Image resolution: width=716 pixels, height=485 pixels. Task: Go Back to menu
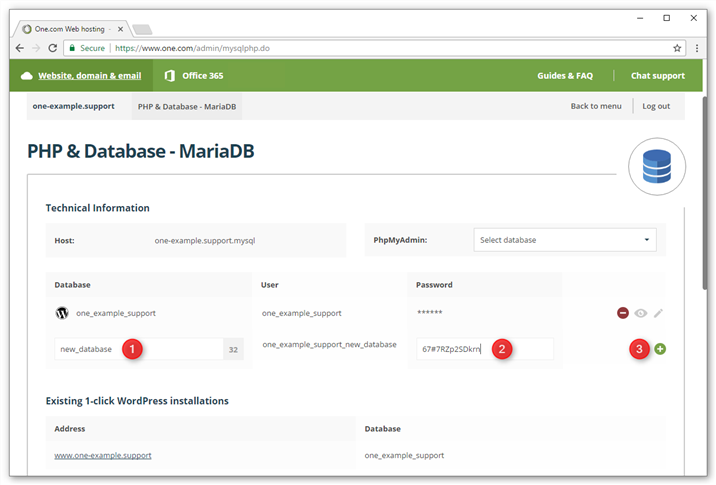(596, 106)
